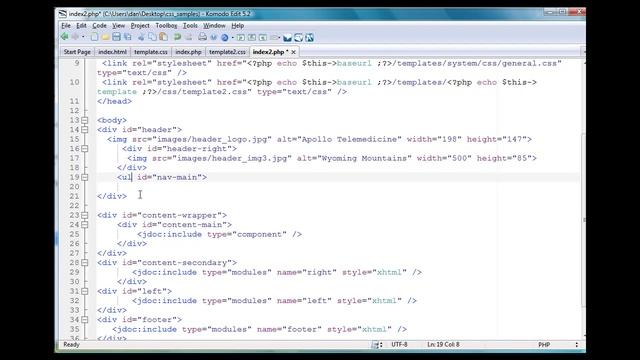Click line number 25 in the gutter
The height and width of the screenshot is (360, 640).
74,234
